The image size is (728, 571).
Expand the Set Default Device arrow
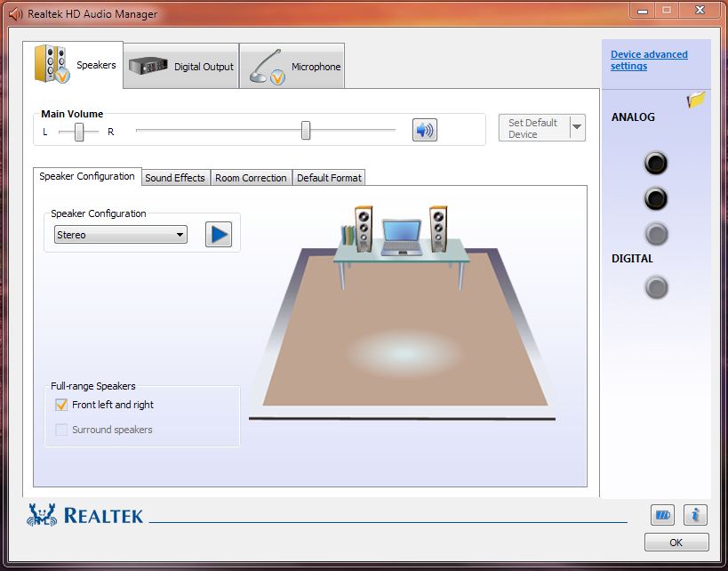[x=577, y=127]
